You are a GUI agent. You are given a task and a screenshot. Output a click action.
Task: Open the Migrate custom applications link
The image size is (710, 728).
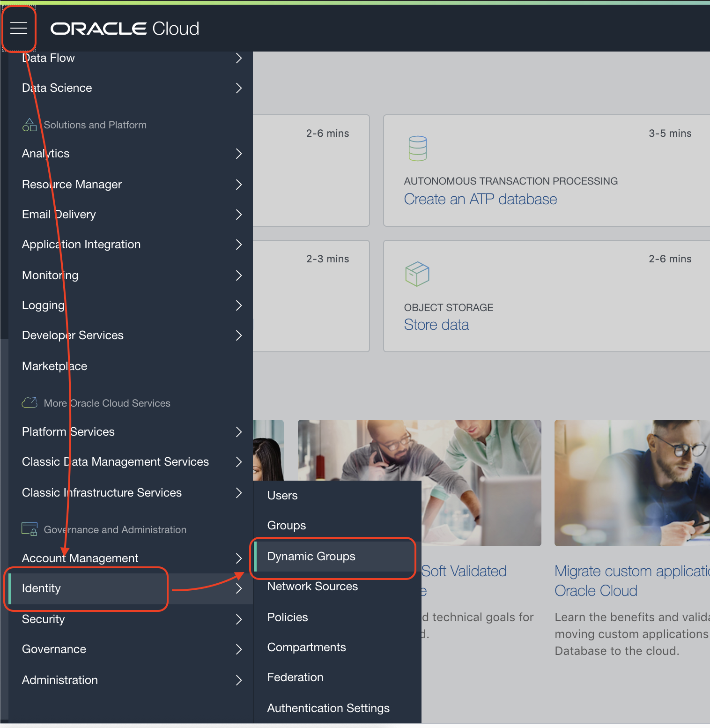coord(632,581)
